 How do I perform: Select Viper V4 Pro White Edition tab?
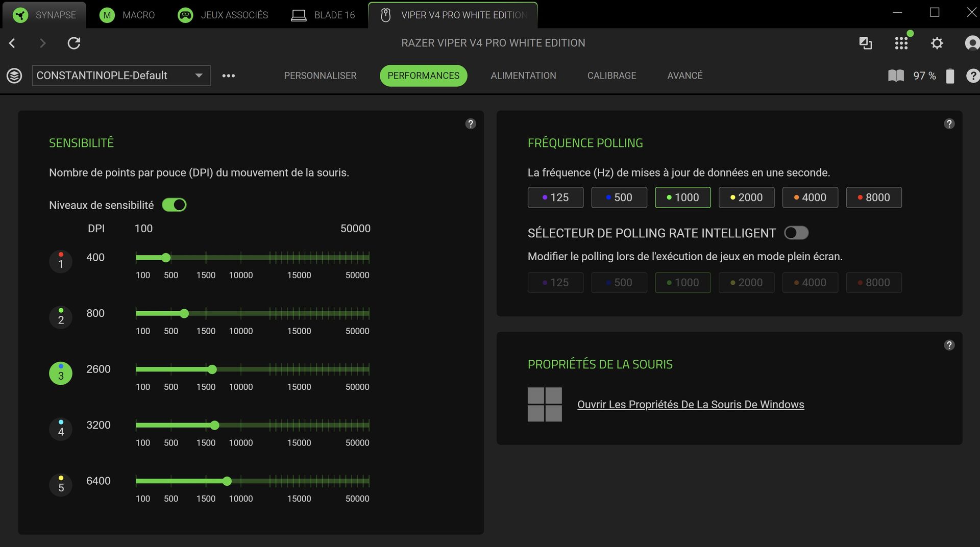click(453, 15)
